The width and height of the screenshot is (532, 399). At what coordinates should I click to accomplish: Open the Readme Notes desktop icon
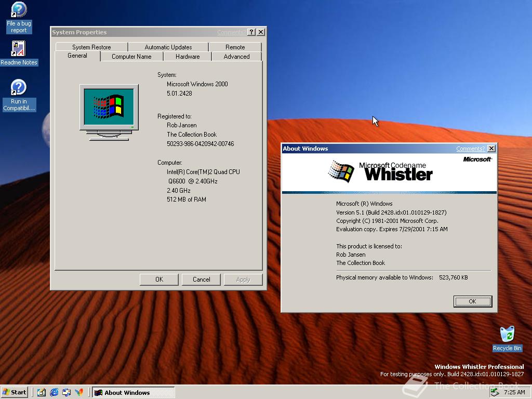pyautogui.click(x=19, y=53)
